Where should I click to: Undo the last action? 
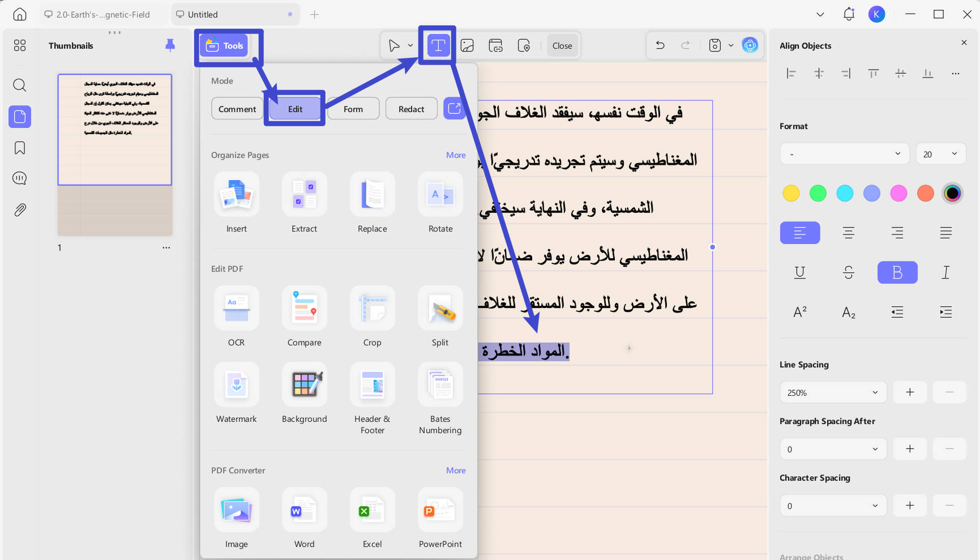point(660,45)
